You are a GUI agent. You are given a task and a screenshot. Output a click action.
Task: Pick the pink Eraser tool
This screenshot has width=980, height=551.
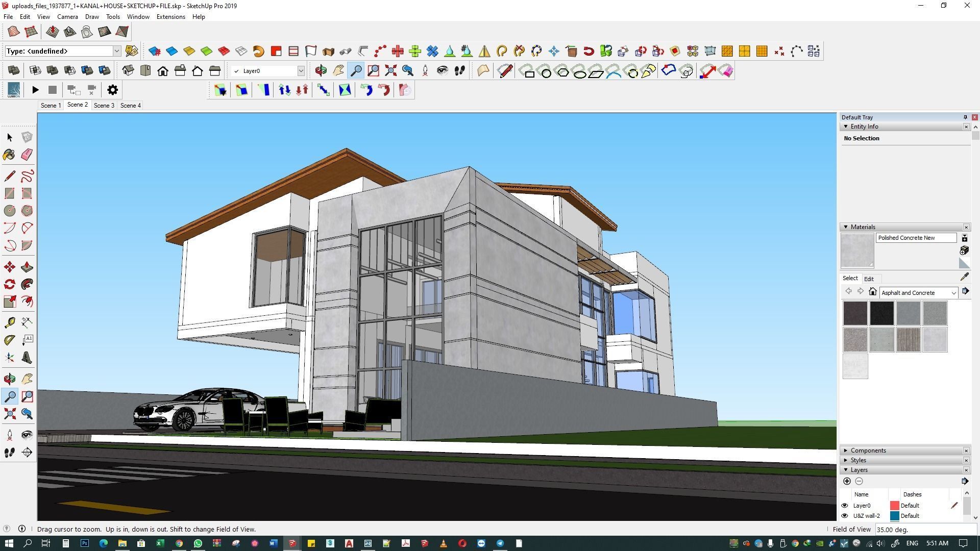coord(27,155)
